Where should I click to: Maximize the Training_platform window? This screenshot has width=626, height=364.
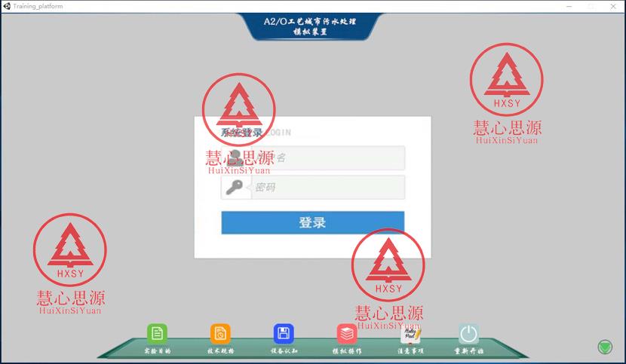pyautogui.click(x=591, y=6)
